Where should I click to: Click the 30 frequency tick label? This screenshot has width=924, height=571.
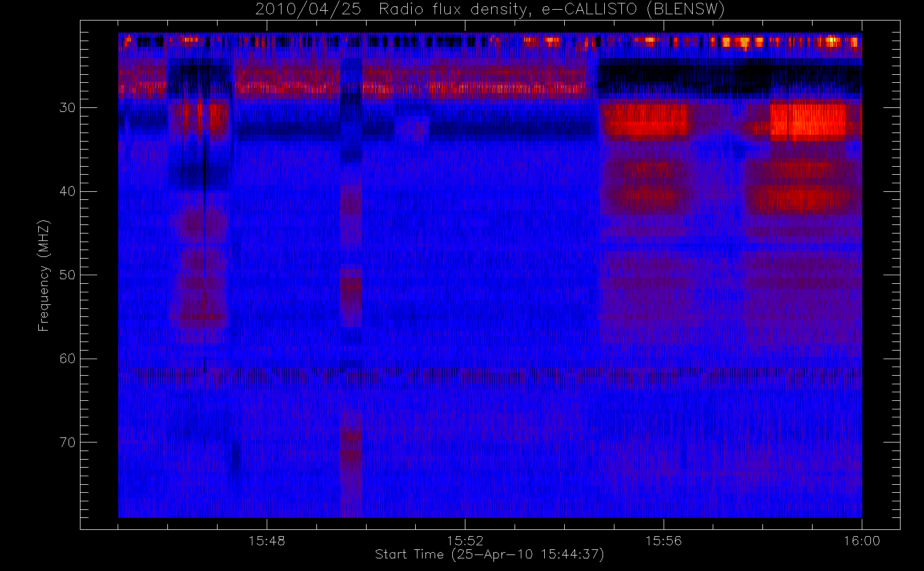(67, 108)
